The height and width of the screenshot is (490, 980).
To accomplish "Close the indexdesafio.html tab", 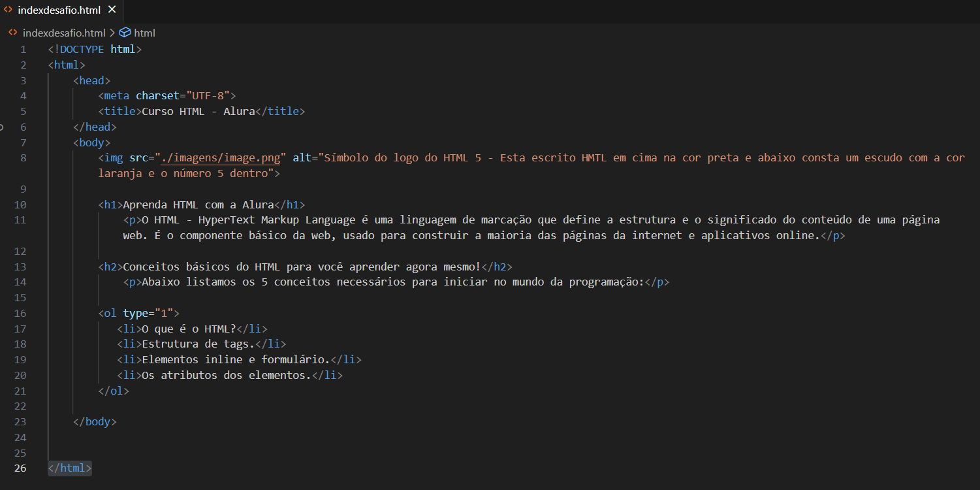I will 112,10.
